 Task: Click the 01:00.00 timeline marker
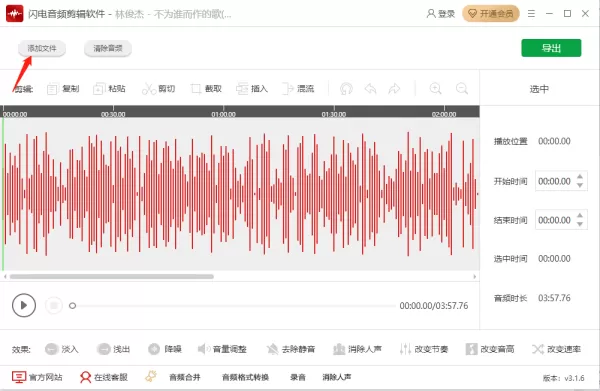pos(223,114)
